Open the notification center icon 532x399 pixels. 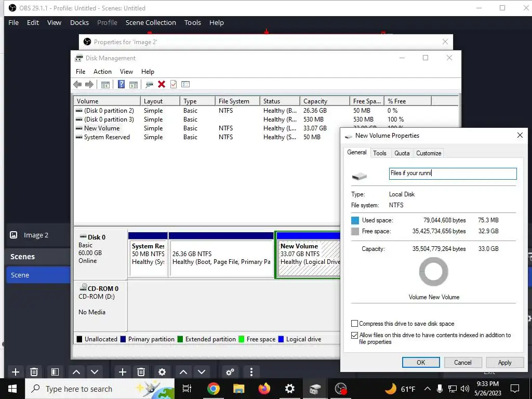tap(515, 389)
